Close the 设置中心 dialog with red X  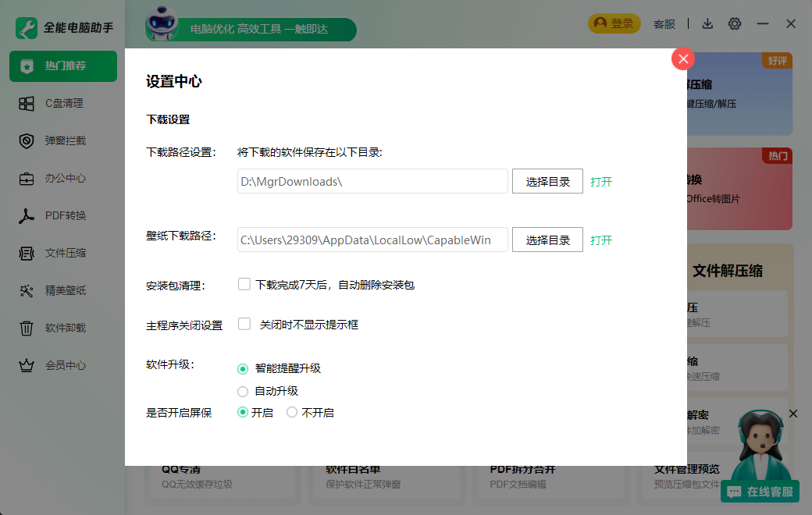tap(683, 59)
